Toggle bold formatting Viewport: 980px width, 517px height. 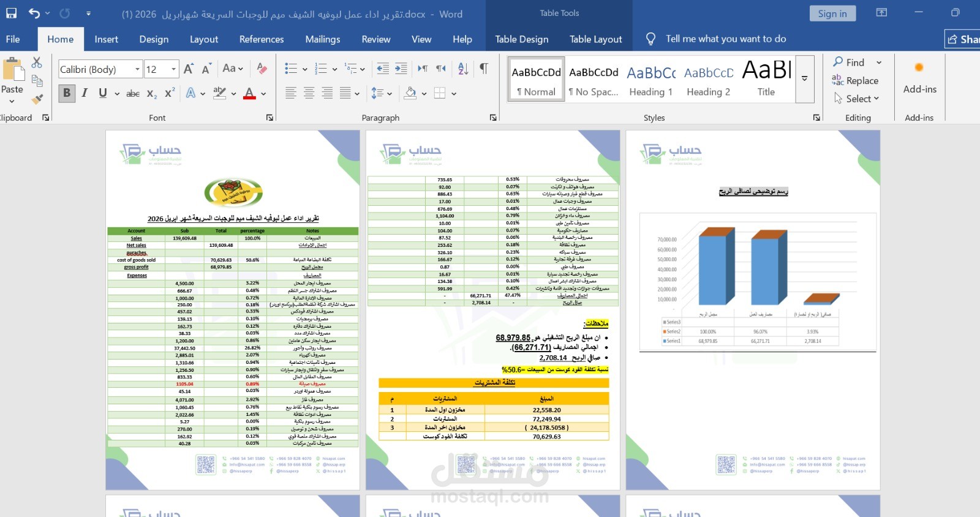[67, 93]
